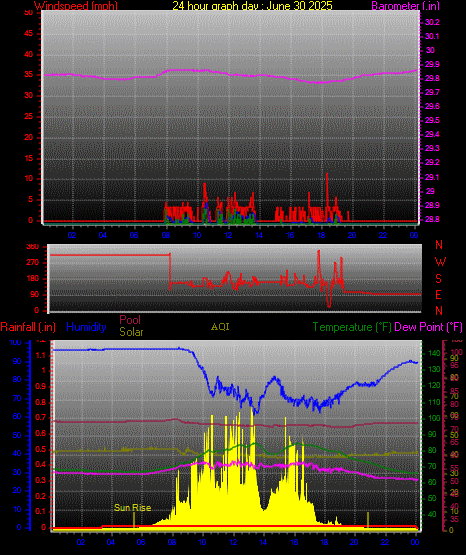The width and height of the screenshot is (466, 555).
Task: Click the 30.2 barometer axis value
Action: [x=432, y=22]
